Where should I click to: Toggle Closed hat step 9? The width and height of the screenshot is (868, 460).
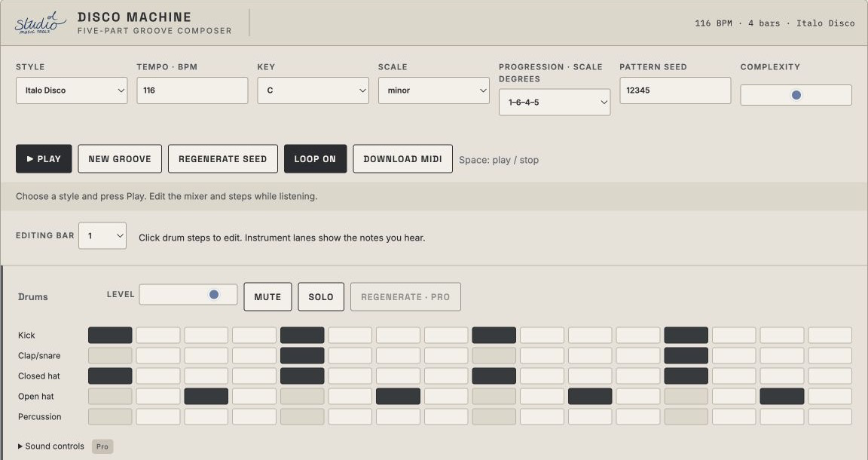tap(494, 376)
